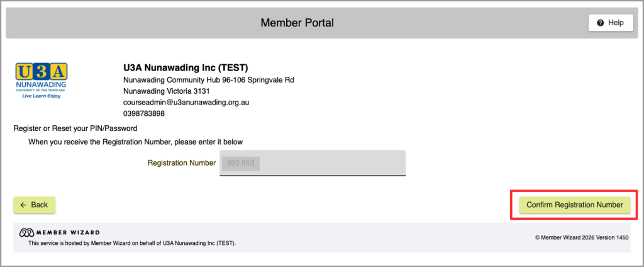Viewport: 644px width, 267px height.
Task: Open Help from the header bar
Action: pos(611,23)
